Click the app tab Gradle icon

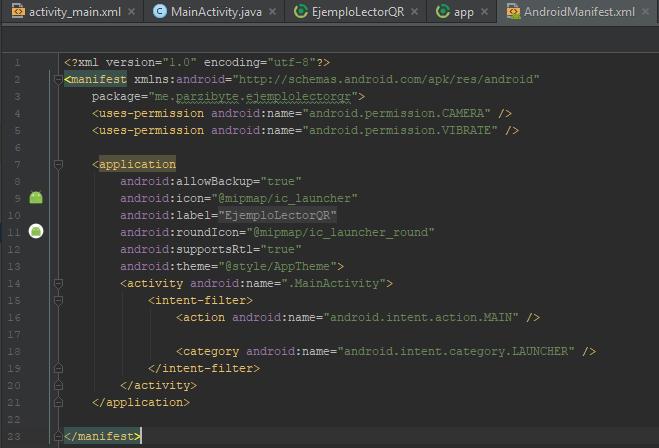[440, 12]
